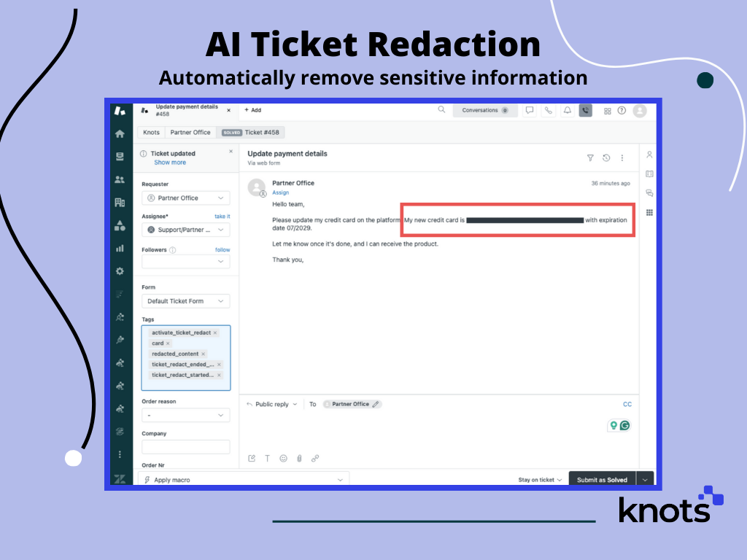Open the Public reply dropdown
747x560 pixels.
coord(271,404)
